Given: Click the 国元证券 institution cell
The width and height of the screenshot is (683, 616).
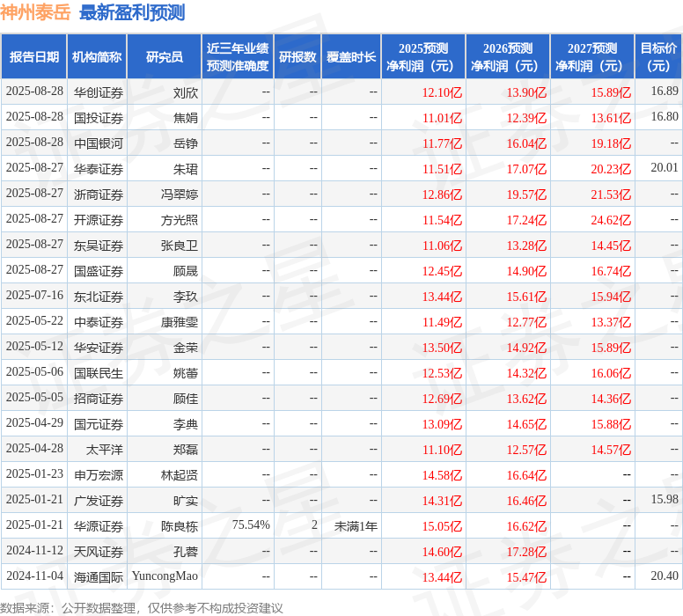Looking at the screenshot, I should (x=99, y=424).
